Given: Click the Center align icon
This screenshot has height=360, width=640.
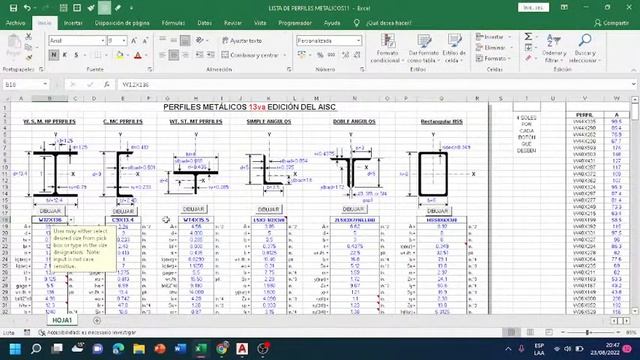Looking at the screenshot, I should (x=173, y=55).
